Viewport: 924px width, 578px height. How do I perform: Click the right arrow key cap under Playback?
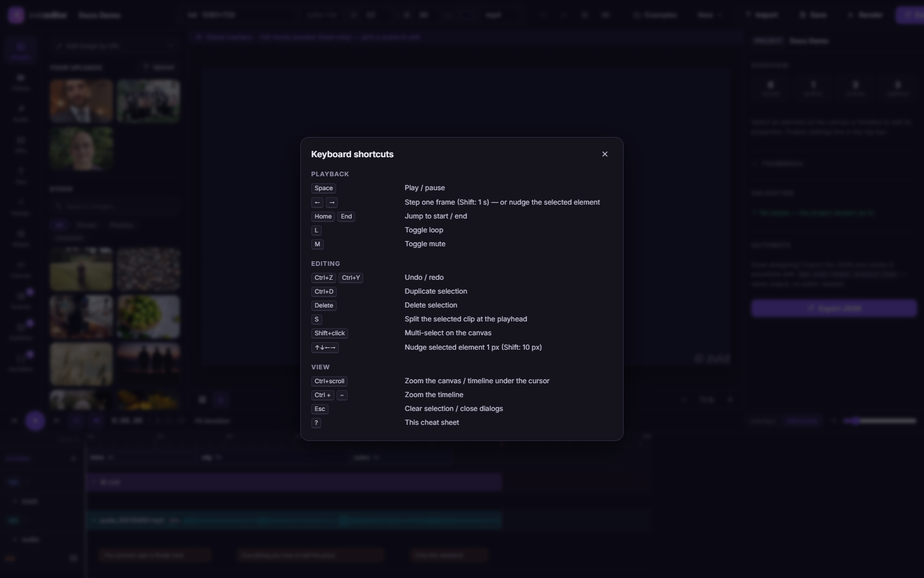click(331, 203)
